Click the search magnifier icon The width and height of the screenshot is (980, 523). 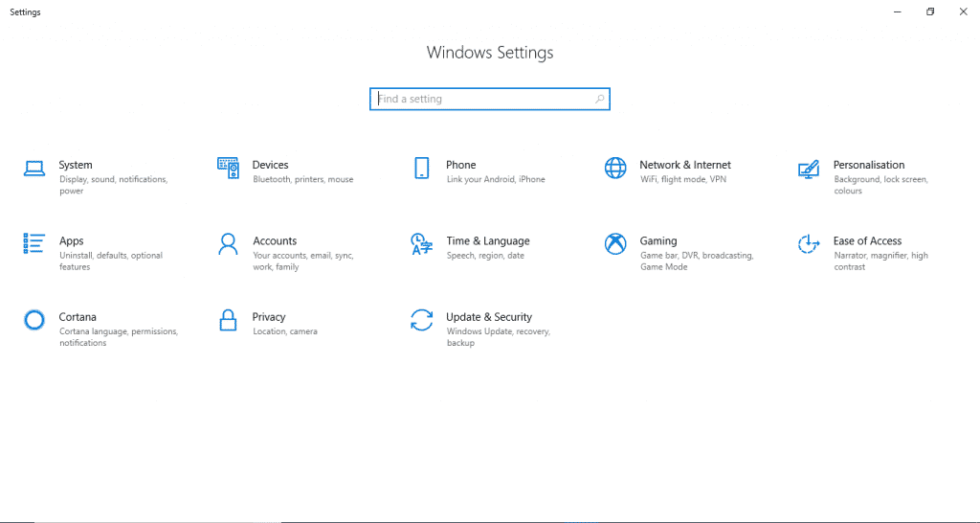point(599,99)
